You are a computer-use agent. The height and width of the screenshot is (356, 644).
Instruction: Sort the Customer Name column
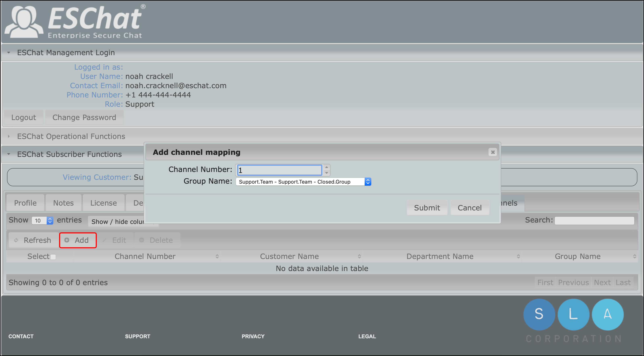(x=359, y=256)
